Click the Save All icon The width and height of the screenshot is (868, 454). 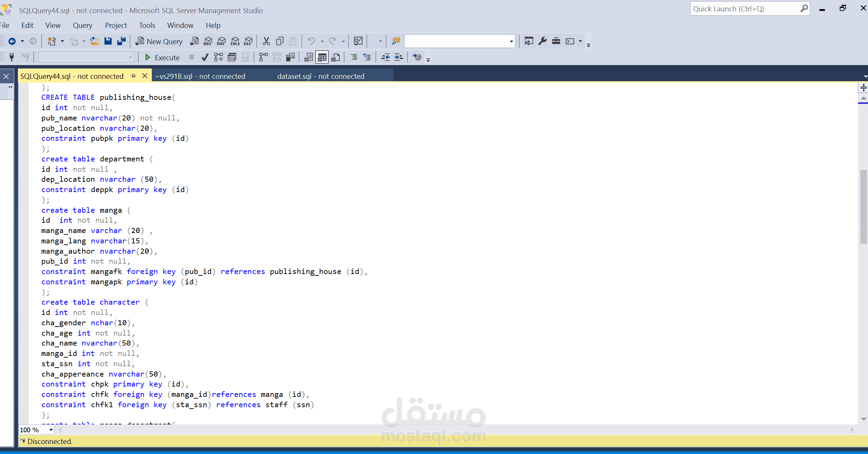click(121, 41)
